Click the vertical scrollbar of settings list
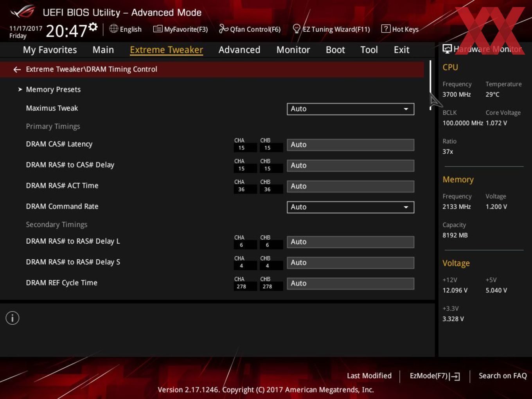 430,85
